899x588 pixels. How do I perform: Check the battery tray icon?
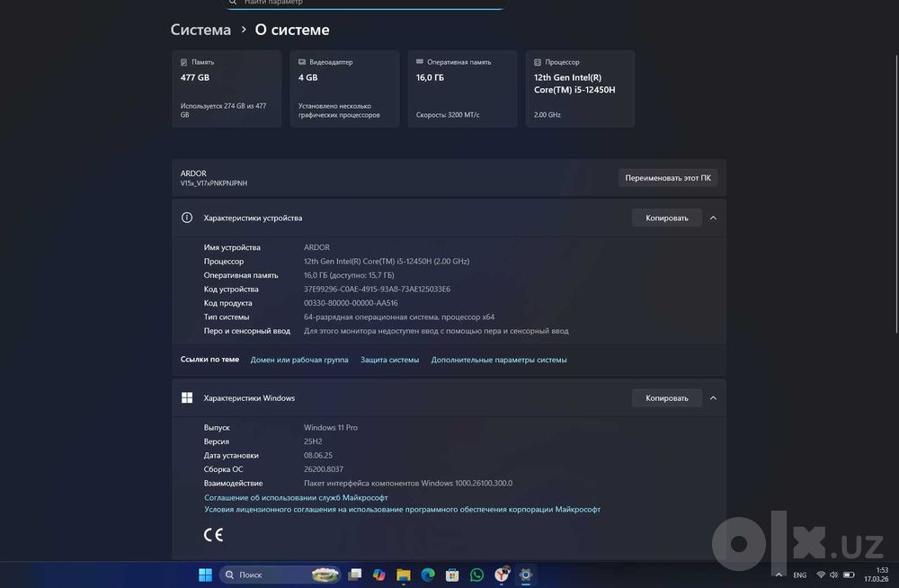point(850,575)
